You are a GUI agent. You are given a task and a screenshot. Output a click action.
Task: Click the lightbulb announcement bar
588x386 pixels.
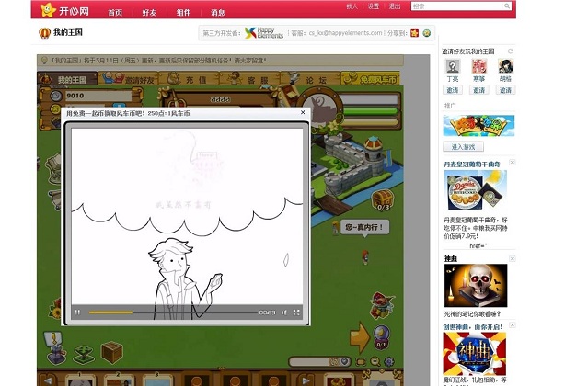(220, 61)
